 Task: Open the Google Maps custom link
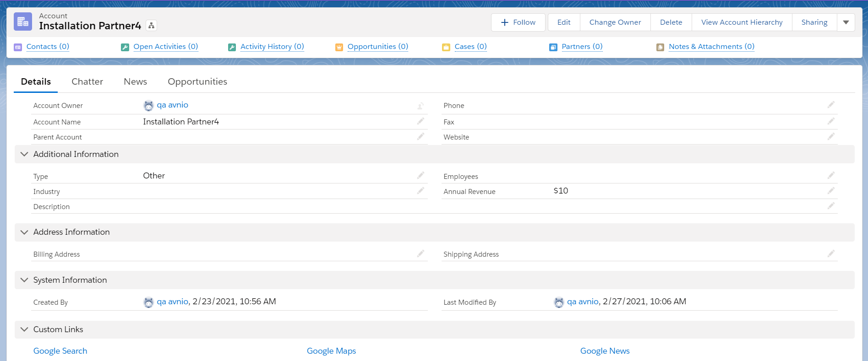(331, 351)
